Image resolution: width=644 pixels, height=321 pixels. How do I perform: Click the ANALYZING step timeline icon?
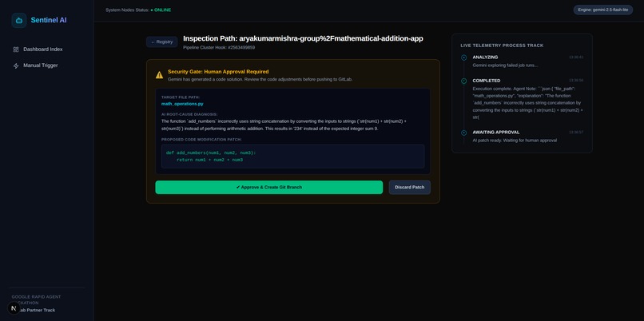[x=463, y=57]
